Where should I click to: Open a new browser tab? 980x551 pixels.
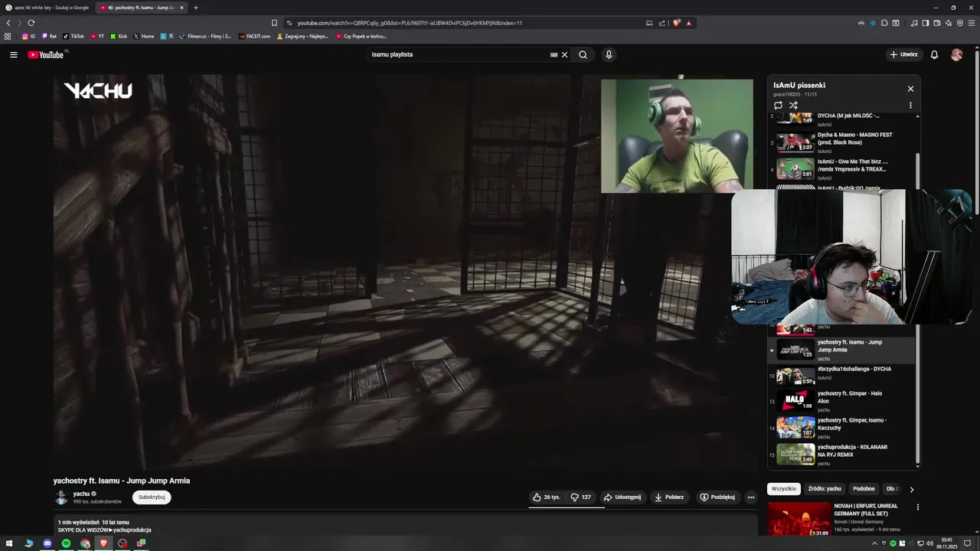pyautogui.click(x=195, y=8)
